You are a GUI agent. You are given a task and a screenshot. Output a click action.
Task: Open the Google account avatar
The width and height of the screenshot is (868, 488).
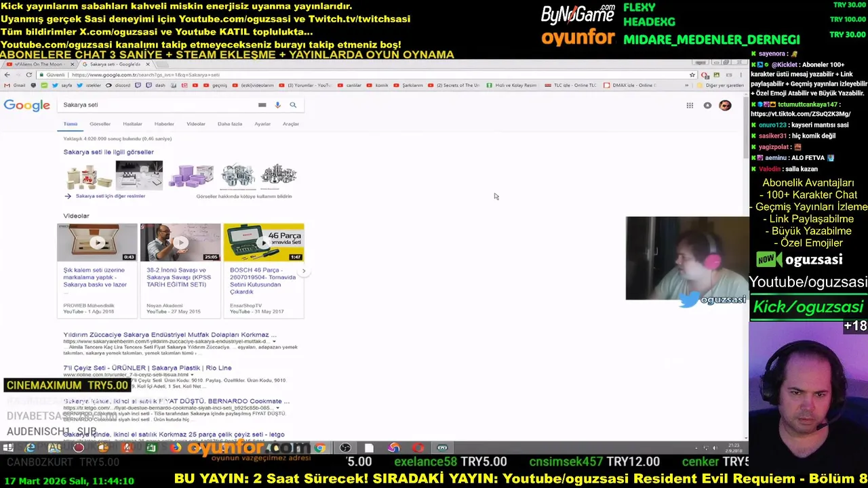pos(725,105)
